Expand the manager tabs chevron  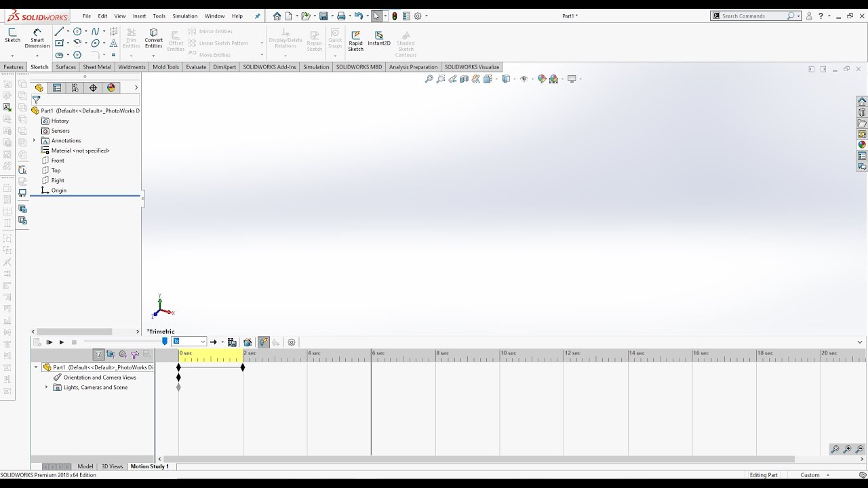(136, 87)
